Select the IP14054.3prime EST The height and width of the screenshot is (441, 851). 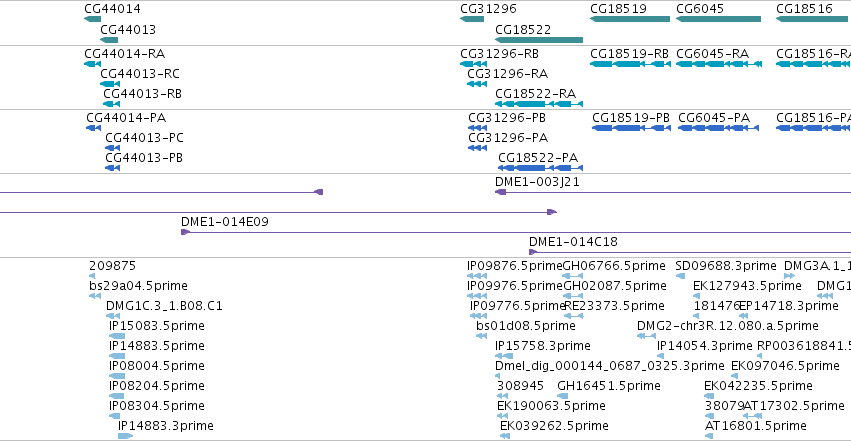pyautogui.click(x=660, y=356)
